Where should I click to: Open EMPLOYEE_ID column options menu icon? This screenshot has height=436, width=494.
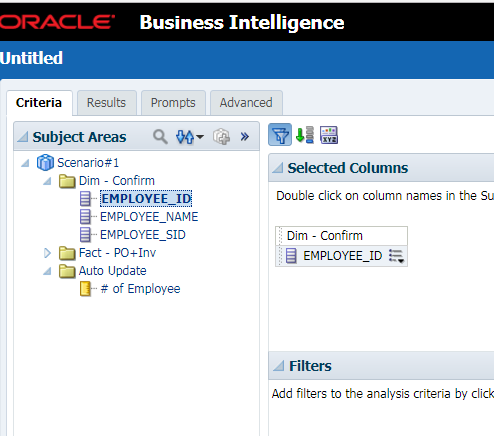click(396, 256)
